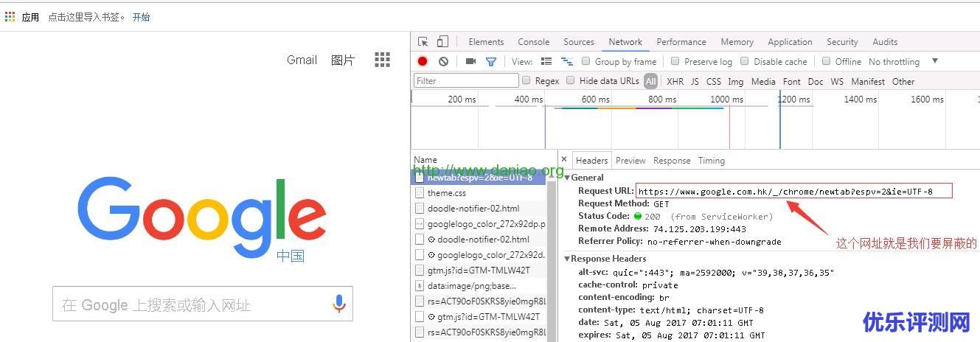Click the file icon beside theme.css
This screenshot has height=342, width=980.
tap(419, 193)
